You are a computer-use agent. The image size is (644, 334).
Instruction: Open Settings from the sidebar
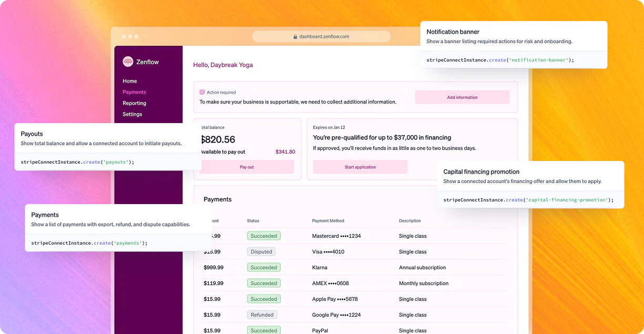coord(132,114)
